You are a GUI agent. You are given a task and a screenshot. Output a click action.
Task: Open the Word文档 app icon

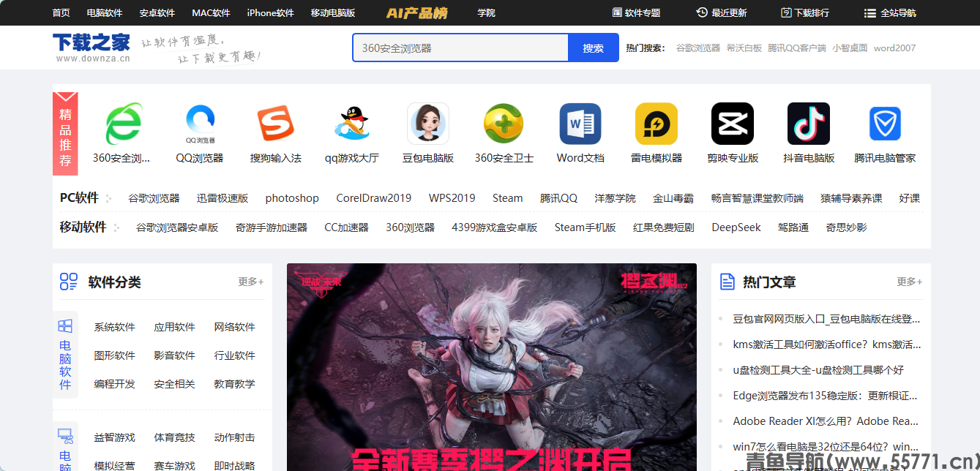click(580, 124)
